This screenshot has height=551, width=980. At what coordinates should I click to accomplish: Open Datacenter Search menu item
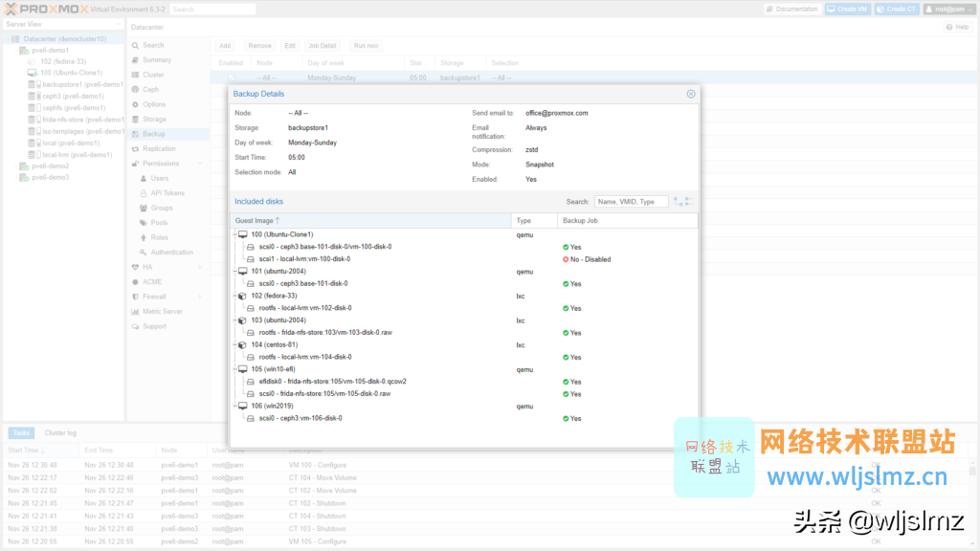[153, 46]
